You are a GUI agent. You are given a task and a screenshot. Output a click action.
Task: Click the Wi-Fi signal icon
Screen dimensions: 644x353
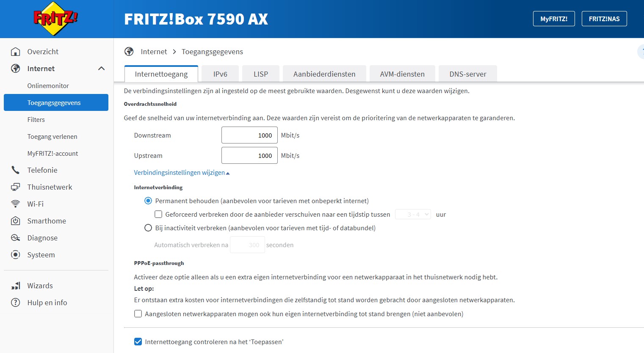click(16, 204)
